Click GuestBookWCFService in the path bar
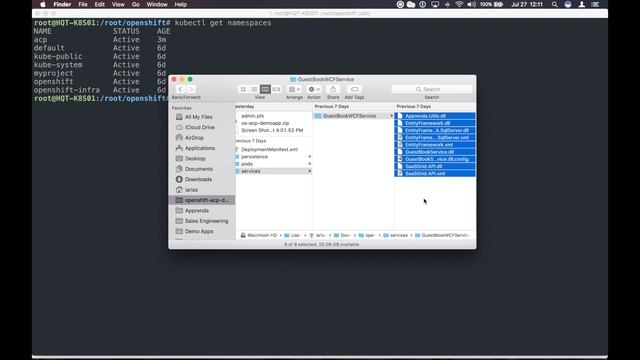Screen dimensions: 640x360 click(x=442, y=235)
